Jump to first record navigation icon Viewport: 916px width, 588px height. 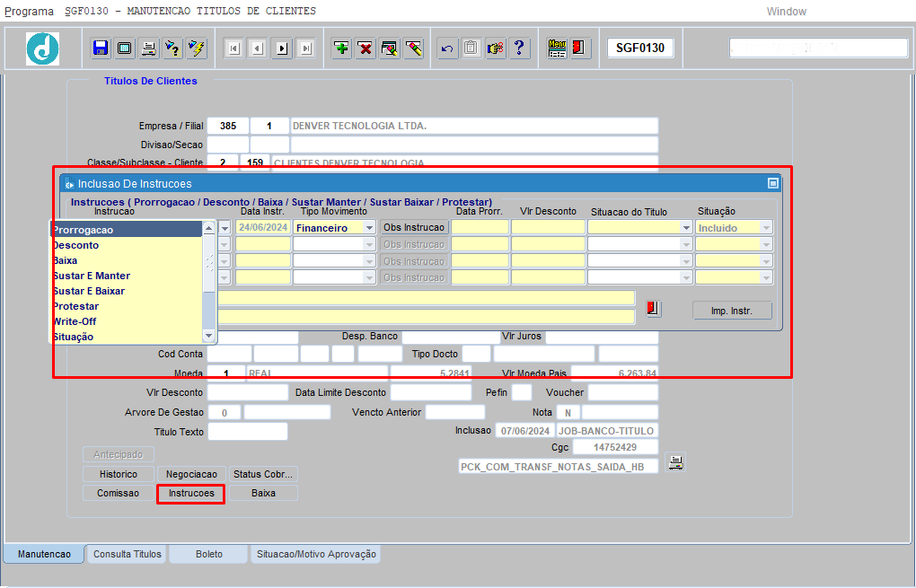[x=233, y=48]
